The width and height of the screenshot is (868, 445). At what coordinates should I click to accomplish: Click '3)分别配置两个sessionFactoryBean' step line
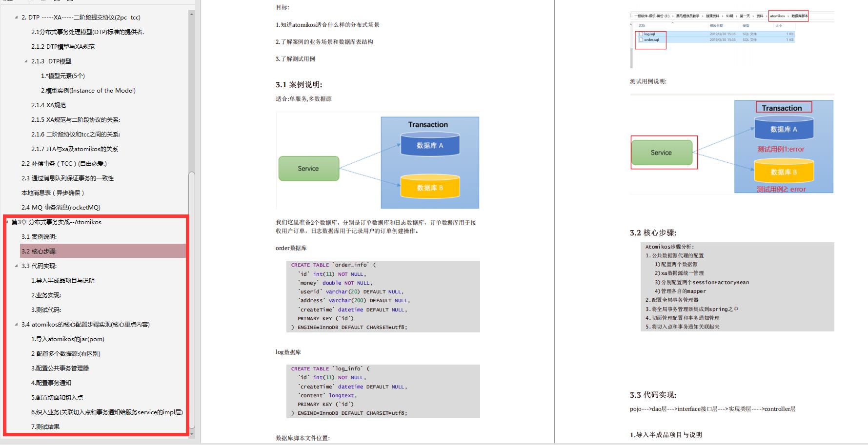(702, 283)
